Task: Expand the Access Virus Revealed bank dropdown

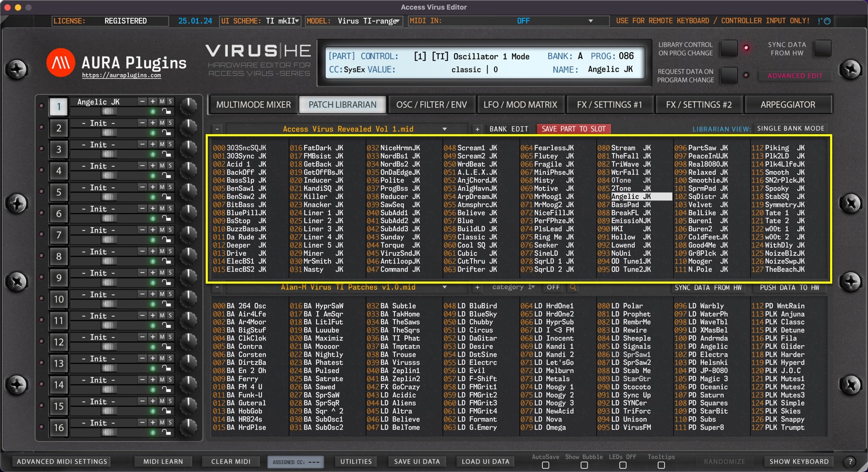Action: click(445, 129)
